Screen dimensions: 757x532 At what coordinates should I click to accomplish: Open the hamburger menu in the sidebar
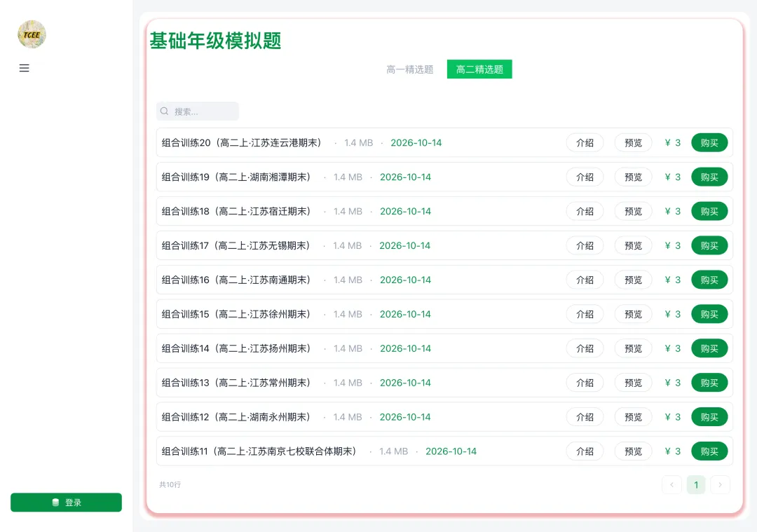coord(24,68)
